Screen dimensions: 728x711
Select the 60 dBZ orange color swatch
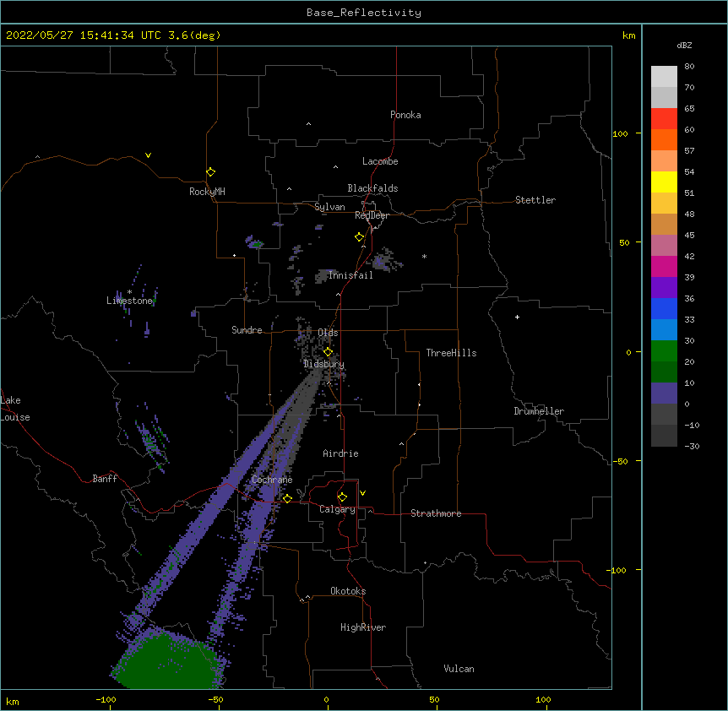(664, 139)
